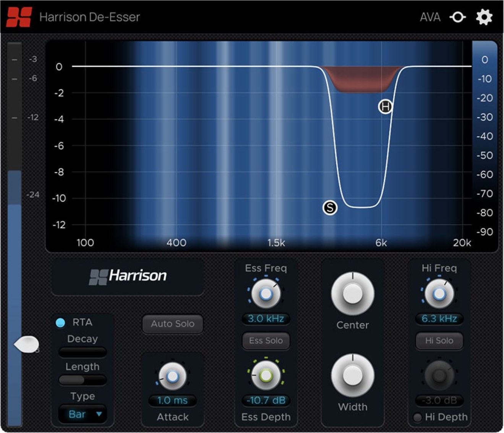Viewport: 504px width, 433px height.
Task: Click the -3.0 dB Hi Depth value field
Action: (x=439, y=400)
